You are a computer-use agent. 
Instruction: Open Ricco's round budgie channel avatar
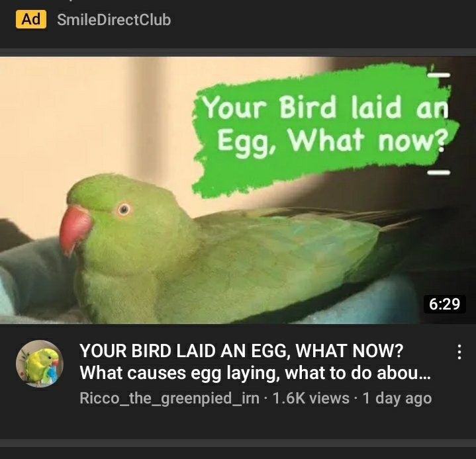[x=40, y=364]
